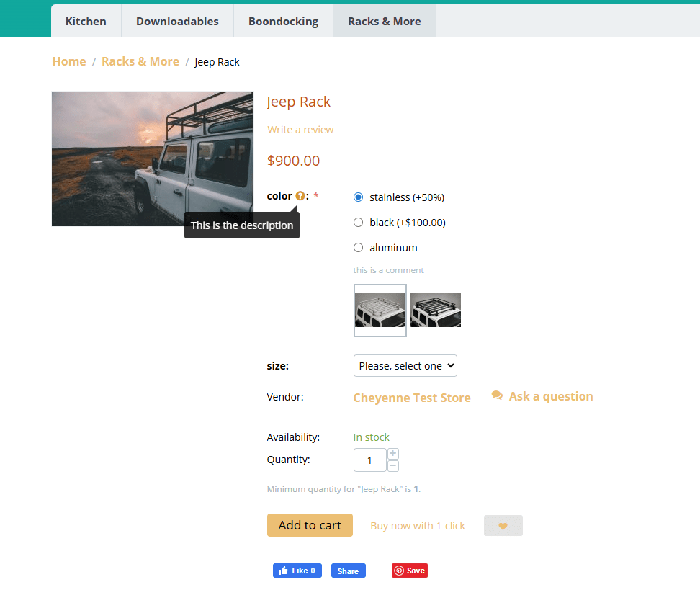
Task: Click the Add to cart button
Action: click(310, 525)
